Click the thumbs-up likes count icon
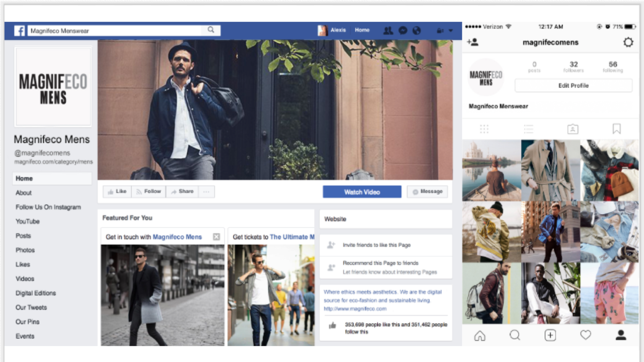Image resolution: width=644 pixels, height=362 pixels. point(333,326)
